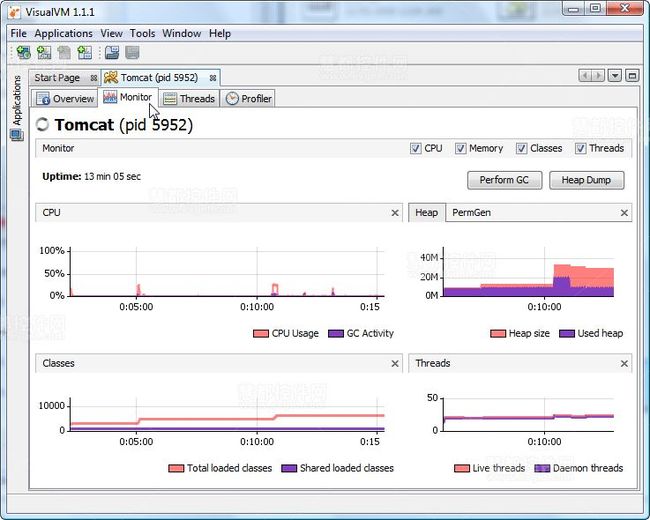
Task: Switch to the Threads tab
Action: tap(189, 99)
